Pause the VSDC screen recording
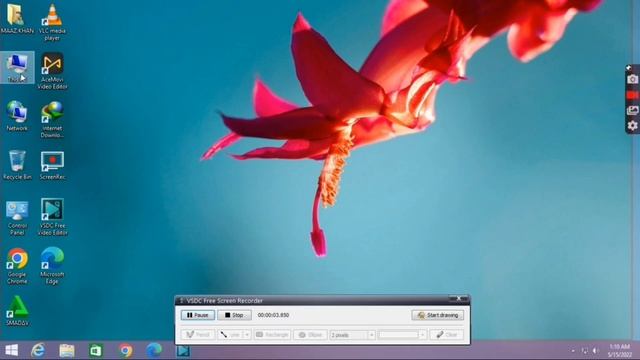 click(x=198, y=315)
